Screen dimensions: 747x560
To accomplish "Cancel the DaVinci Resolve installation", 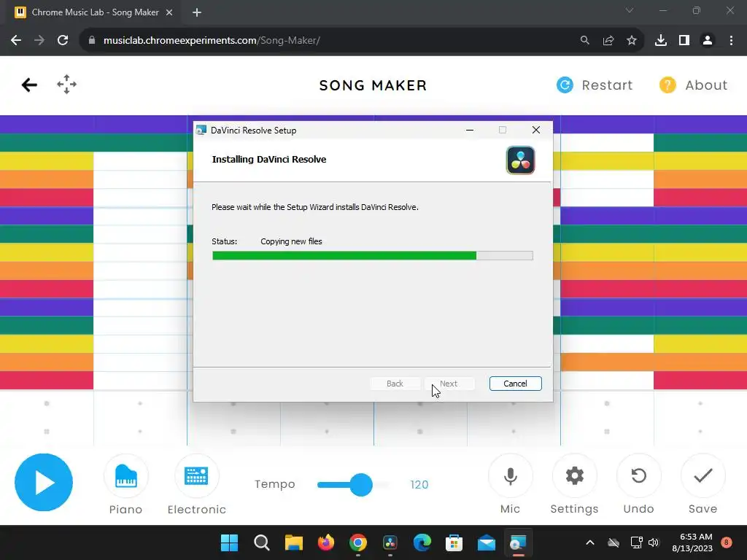I will 516,384.
